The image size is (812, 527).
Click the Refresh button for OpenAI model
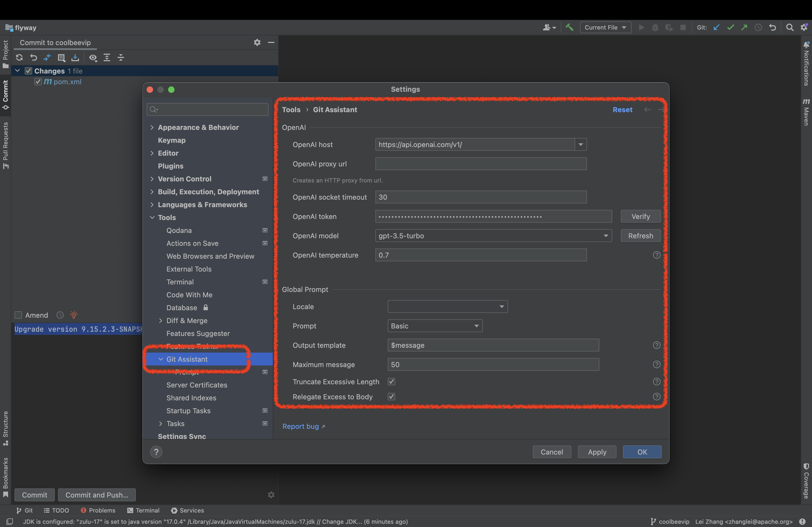point(640,235)
